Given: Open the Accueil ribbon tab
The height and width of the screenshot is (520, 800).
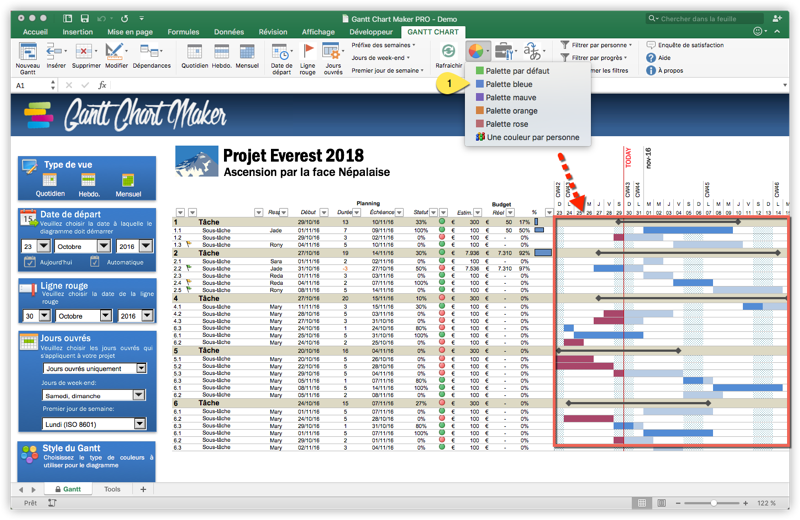Looking at the screenshot, I should [35, 32].
